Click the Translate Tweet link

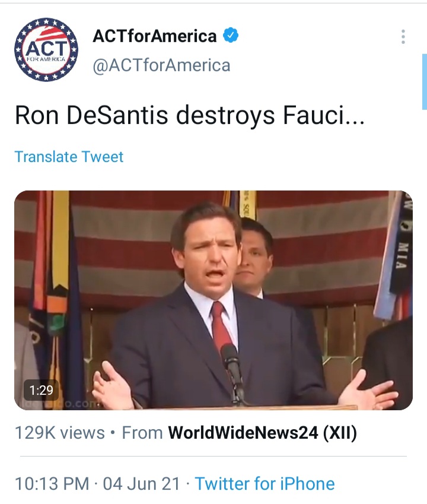pos(69,157)
